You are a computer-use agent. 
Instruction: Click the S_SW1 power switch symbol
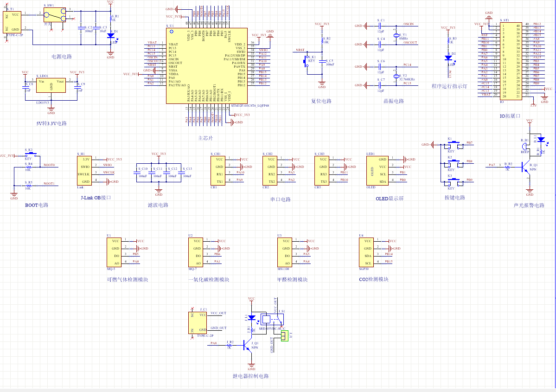(x=55, y=15)
